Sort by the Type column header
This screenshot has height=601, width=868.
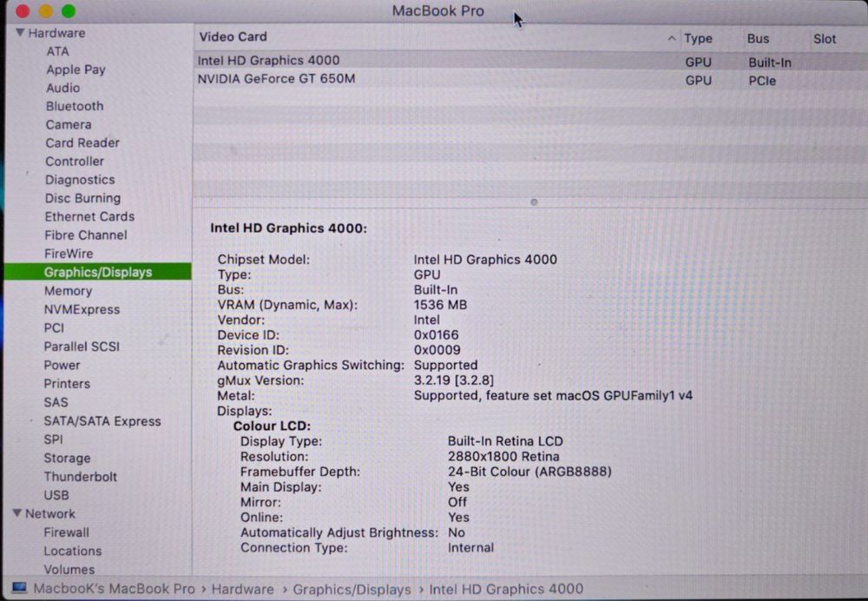tap(698, 39)
